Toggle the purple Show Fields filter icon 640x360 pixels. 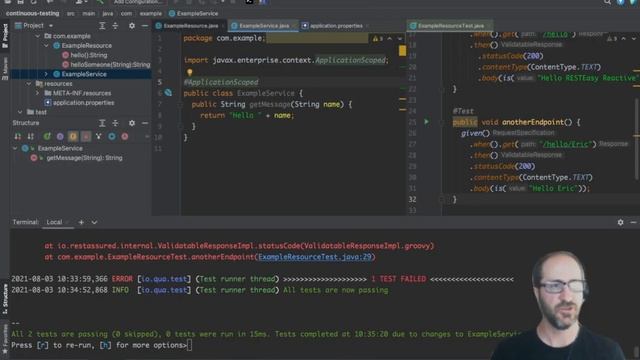point(60,136)
